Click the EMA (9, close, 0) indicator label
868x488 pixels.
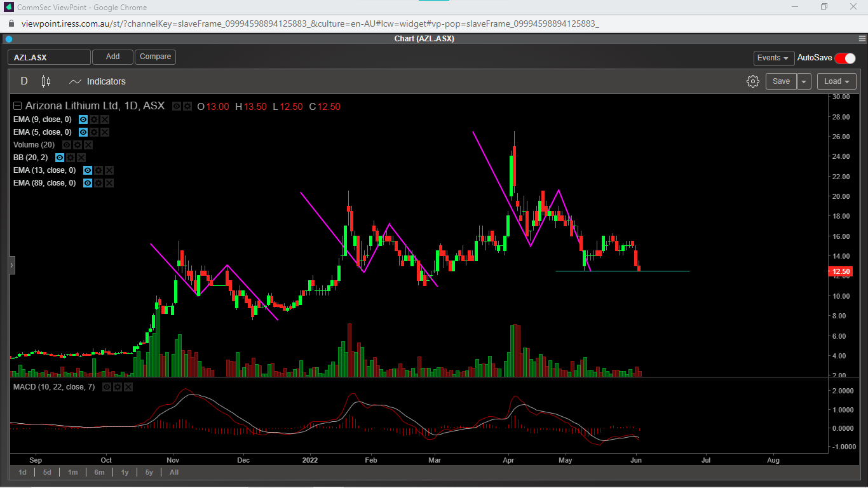click(42, 119)
